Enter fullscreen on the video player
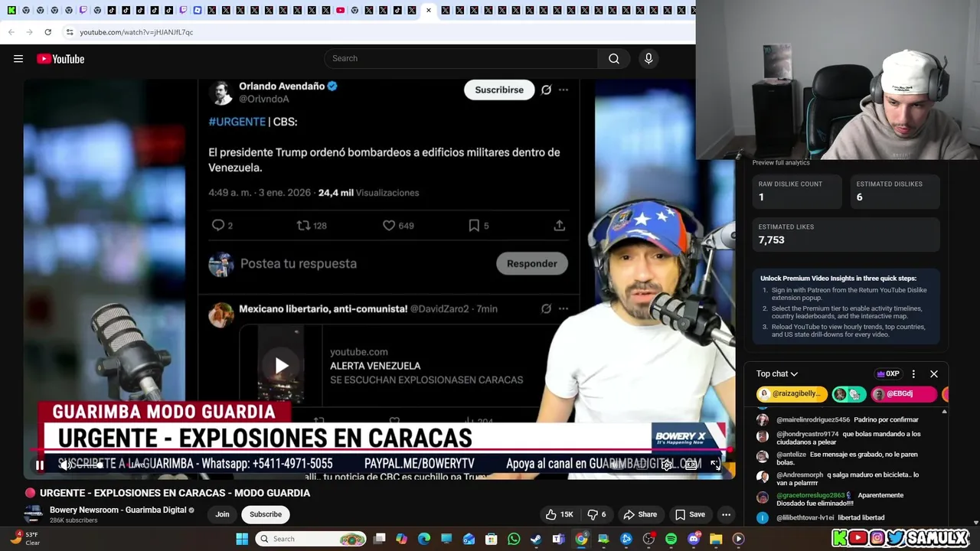Image resolution: width=980 pixels, height=551 pixels. pos(715,465)
